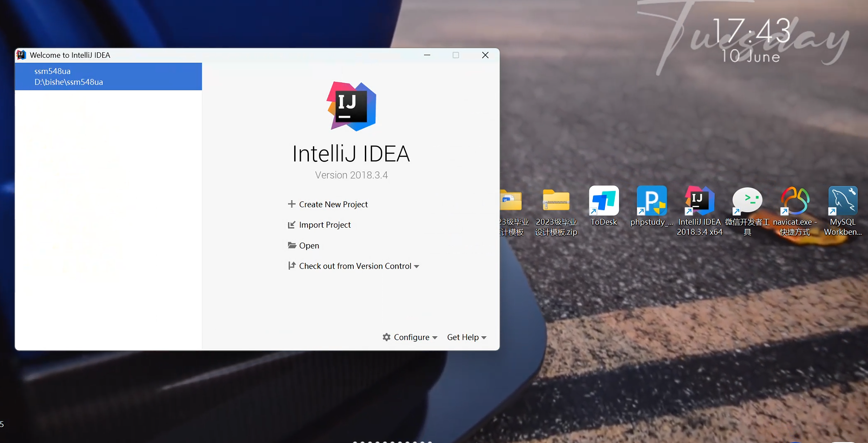
Task: Click the folder icon next to Open
Action: (292, 245)
